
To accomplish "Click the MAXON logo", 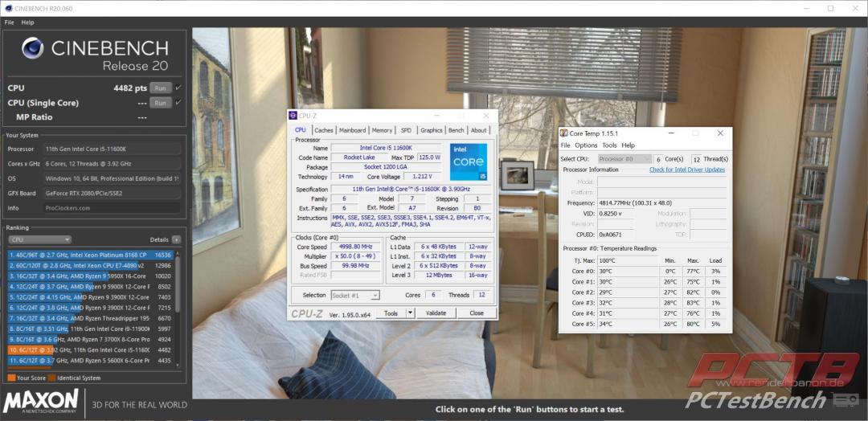I will tap(40, 402).
